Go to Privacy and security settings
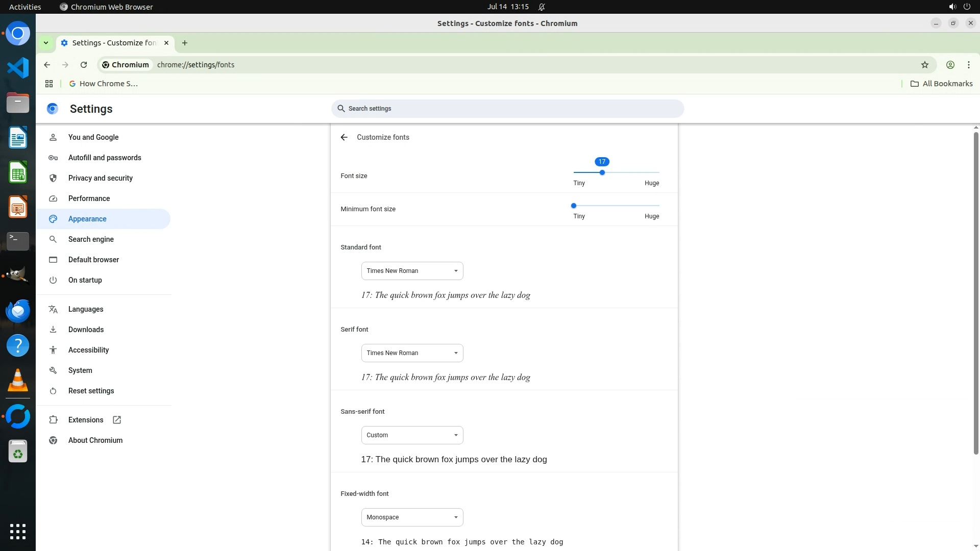Viewport: 980px width, 551px height. point(101,178)
